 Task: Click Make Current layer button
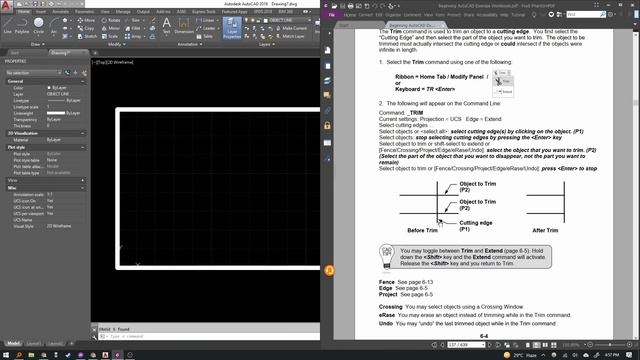(291, 28)
